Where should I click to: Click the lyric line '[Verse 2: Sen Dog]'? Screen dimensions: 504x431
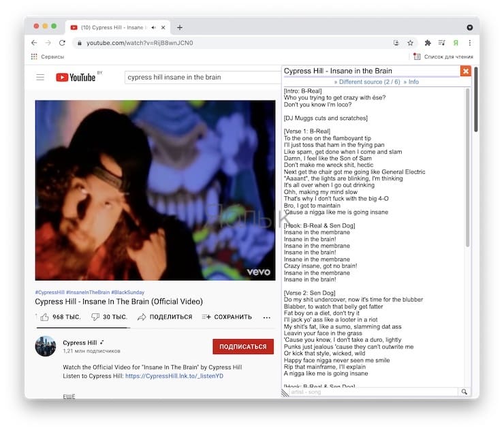[309, 293]
